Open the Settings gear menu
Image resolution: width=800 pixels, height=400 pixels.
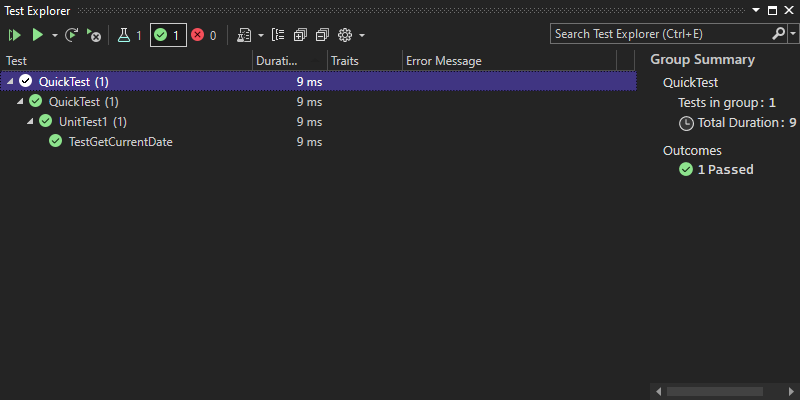346,35
